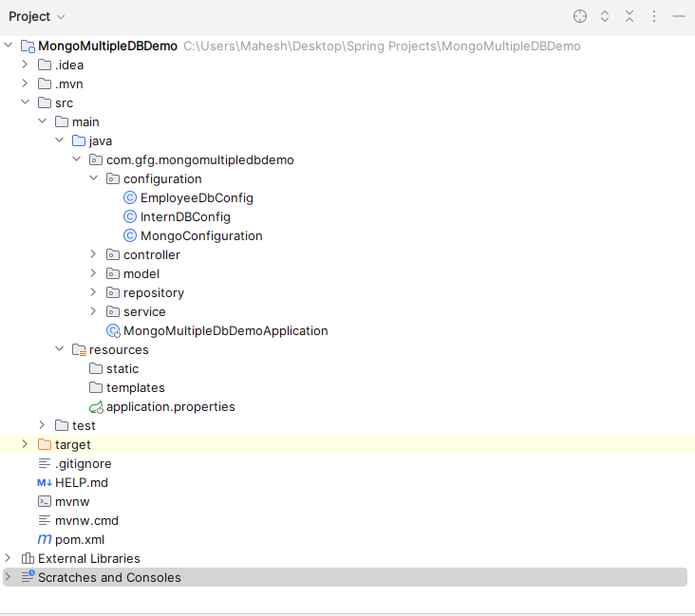The height and width of the screenshot is (616, 695).
Task: Expand the test folder
Action: point(42,425)
